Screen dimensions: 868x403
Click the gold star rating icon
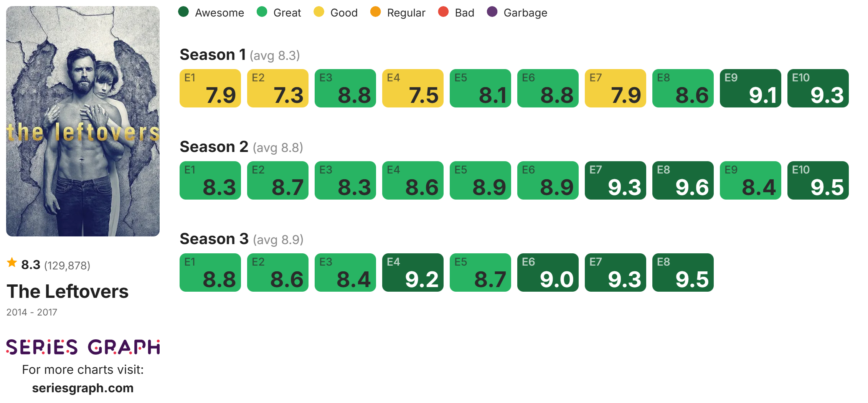pos(12,263)
